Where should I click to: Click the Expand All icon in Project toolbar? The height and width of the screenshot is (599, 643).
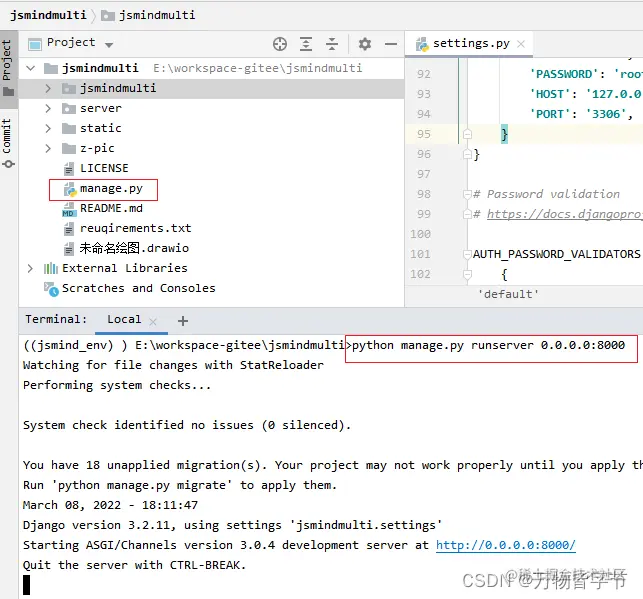click(306, 44)
